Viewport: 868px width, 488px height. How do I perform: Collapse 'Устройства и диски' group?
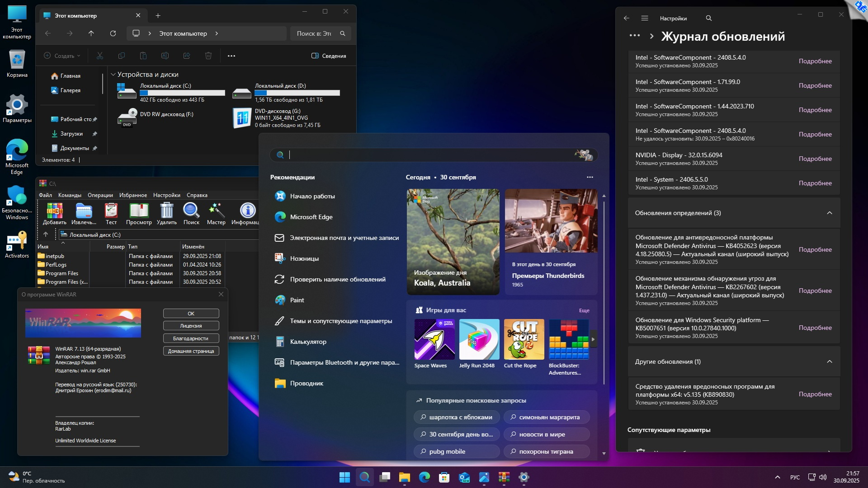coord(113,75)
